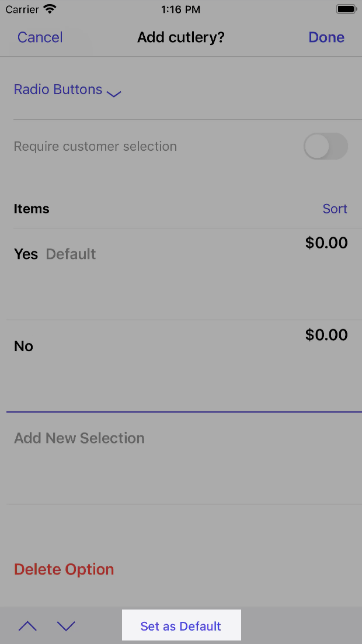The width and height of the screenshot is (362, 644).
Task: Edit the $0.00 price of Yes
Action: tap(326, 243)
